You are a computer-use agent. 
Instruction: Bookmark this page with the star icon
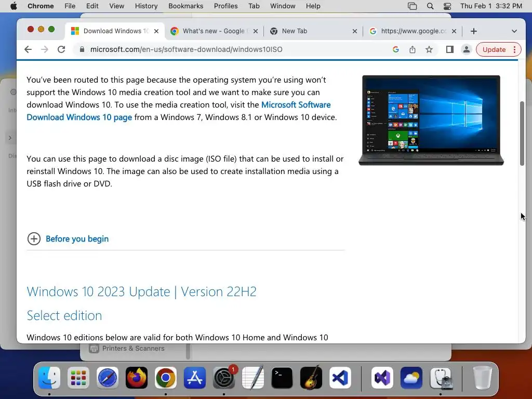(429, 49)
